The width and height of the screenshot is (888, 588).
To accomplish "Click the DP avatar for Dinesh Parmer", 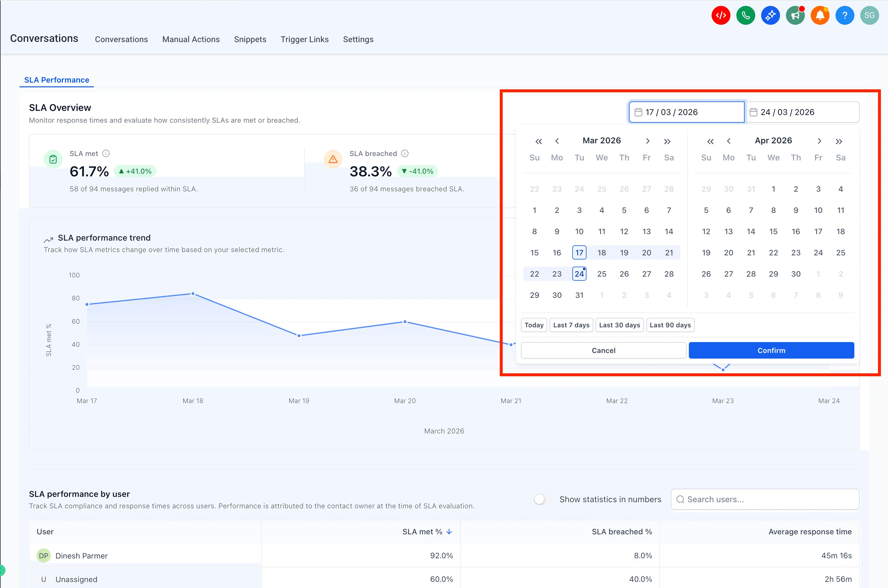I will pyautogui.click(x=44, y=556).
